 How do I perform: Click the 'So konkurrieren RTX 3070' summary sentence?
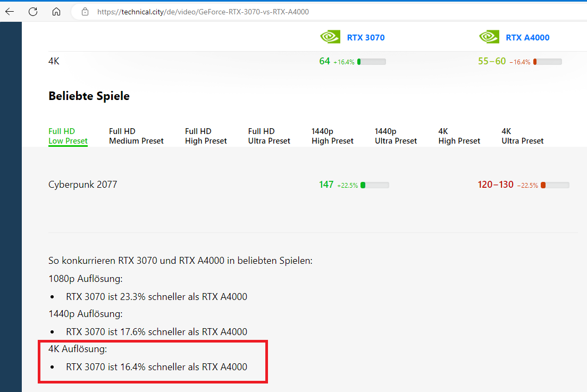point(180,261)
